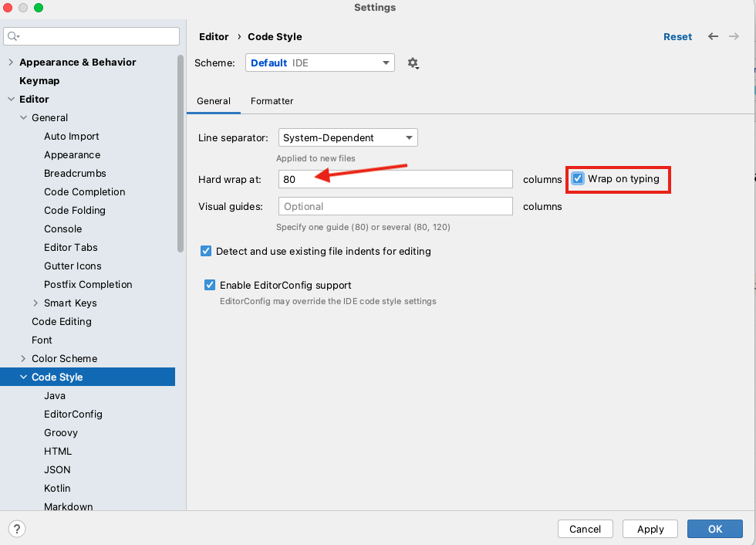The image size is (756, 545).
Task: Expand Appearance & Behavior section
Action: click(x=11, y=63)
